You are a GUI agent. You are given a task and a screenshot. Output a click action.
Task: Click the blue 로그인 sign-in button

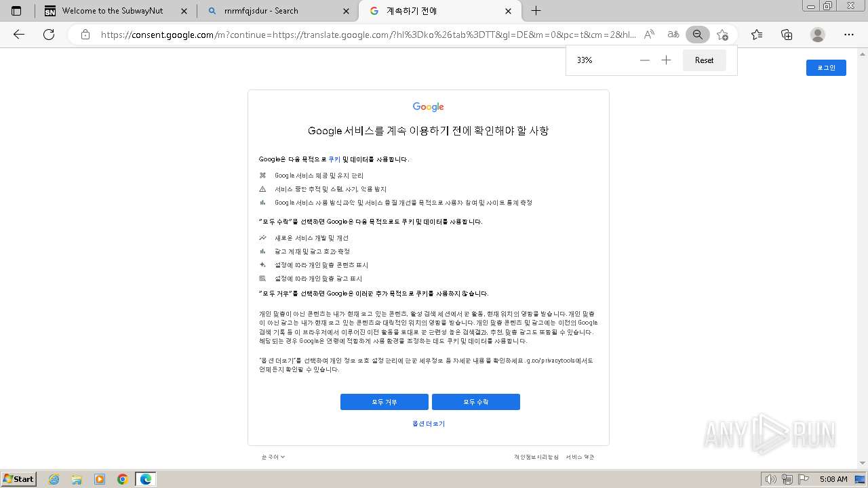click(826, 68)
